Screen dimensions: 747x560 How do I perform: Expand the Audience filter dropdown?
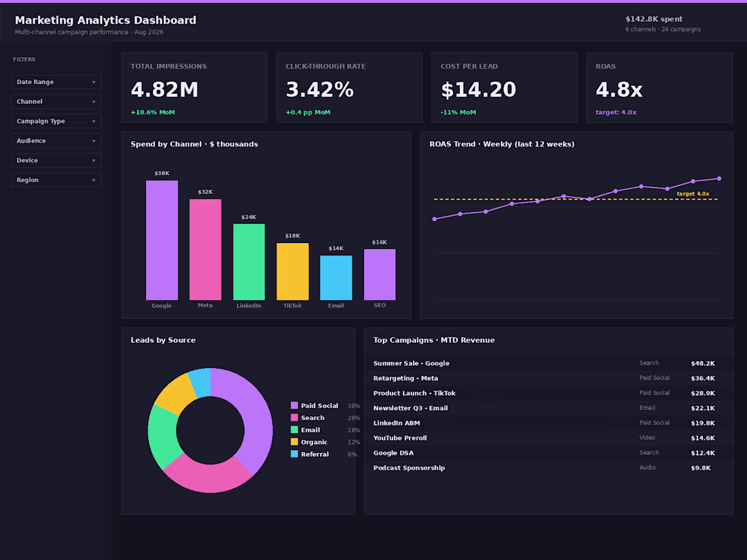coord(56,141)
